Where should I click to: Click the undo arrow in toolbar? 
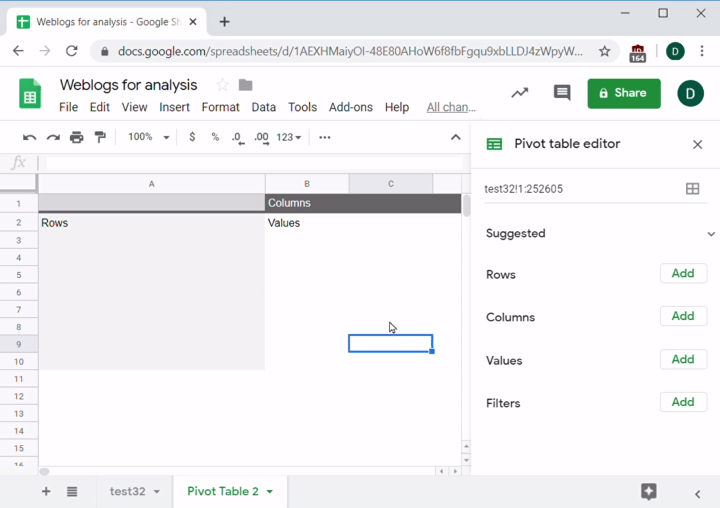pyautogui.click(x=29, y=137)
